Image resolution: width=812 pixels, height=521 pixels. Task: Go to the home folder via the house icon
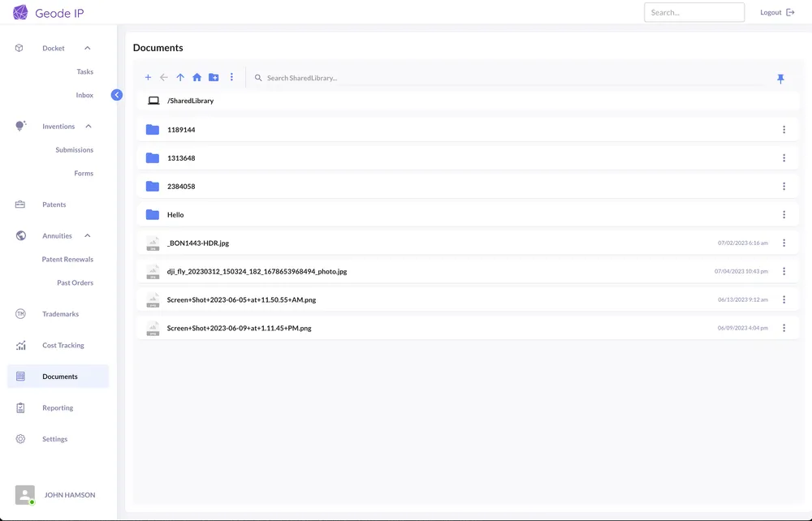(x=197, y=78)
